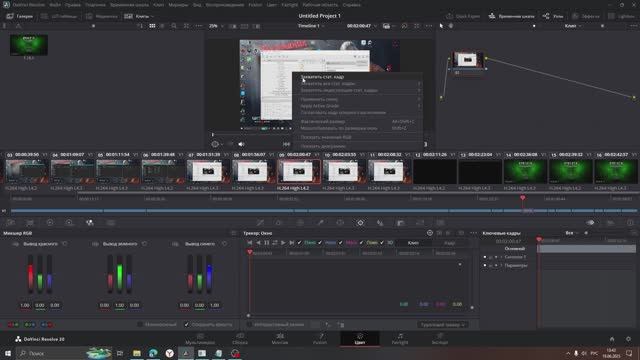Open the Групповой трекер dropdown

pyautogui.click(x=442, y=325)
